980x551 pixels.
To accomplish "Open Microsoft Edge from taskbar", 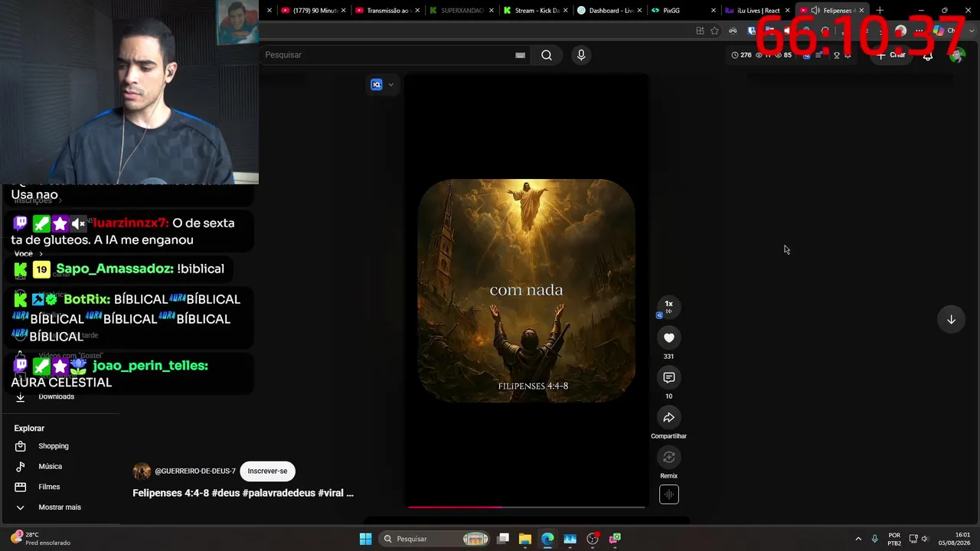I will coord(547,539).
